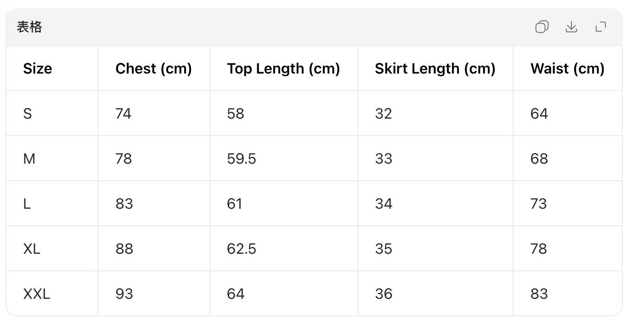Image resolution: width=644 pixels, height=331 pixels.
Task: Click the M size row cell
Action: click(x=29, y=158)
